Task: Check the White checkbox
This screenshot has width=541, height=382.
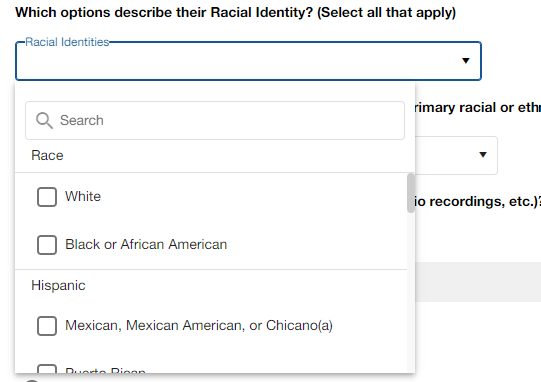Action: coord(47,197)
